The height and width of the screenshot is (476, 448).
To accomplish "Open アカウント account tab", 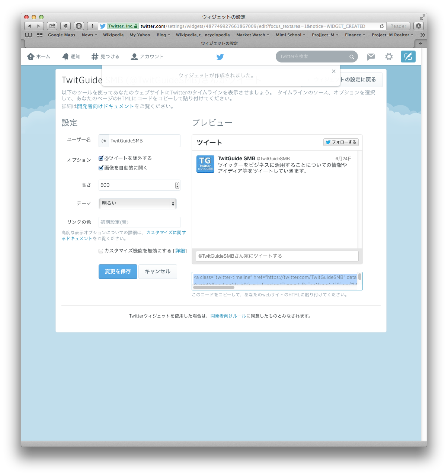I will tap(147, 57).
